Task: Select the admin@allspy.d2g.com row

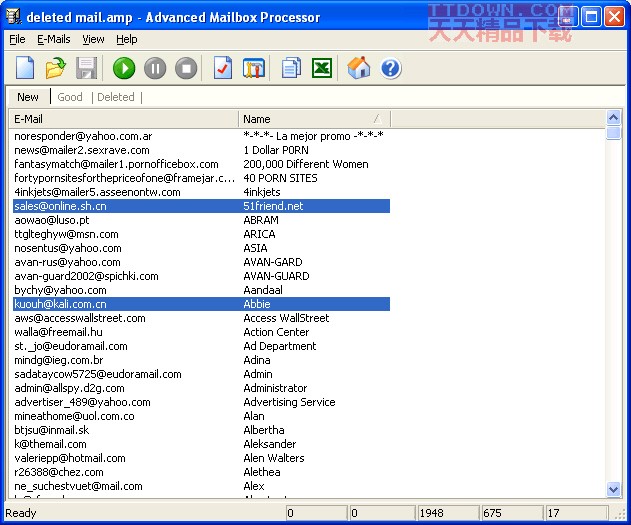Action: [201, 388]
